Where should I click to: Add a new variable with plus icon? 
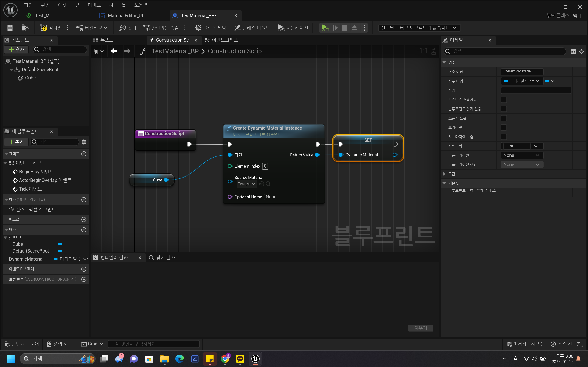pos(84,230)
